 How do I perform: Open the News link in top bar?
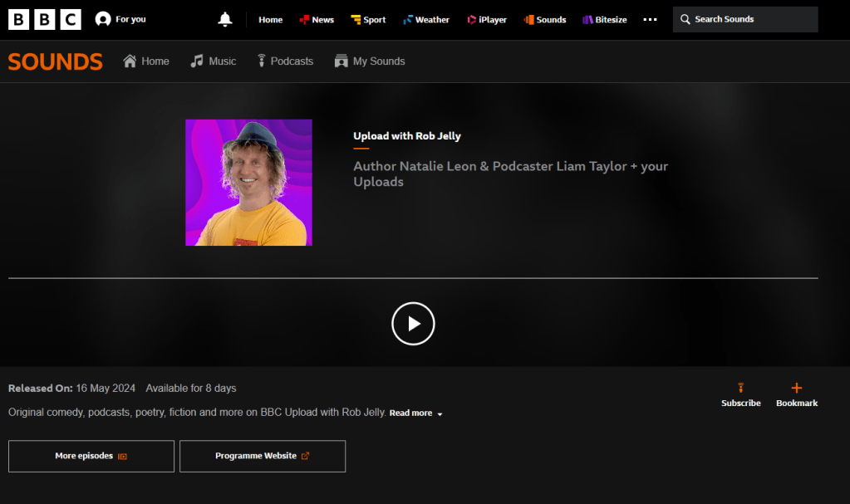coord(317,20)
